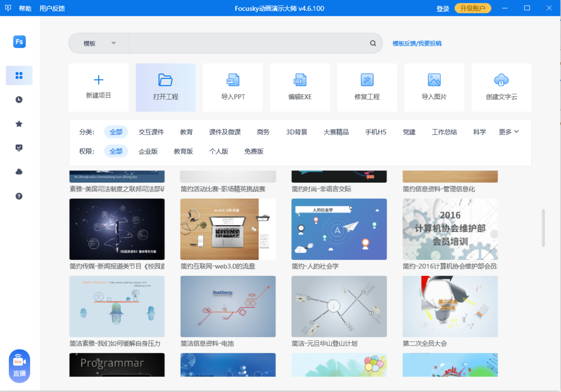Filter templates by 教育版
This screenshot has height=392, width=561.
click(183, 151)
